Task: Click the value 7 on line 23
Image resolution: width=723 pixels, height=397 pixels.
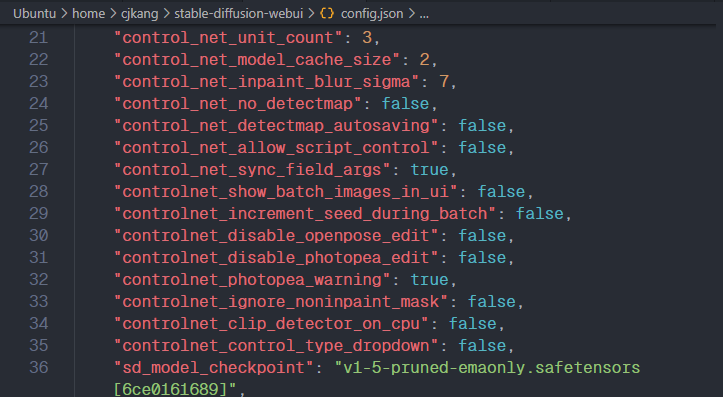Action: (444, 82)
